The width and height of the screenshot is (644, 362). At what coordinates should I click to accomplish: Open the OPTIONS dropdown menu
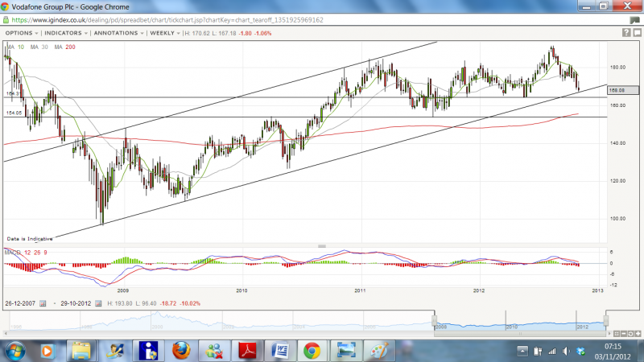21,33
